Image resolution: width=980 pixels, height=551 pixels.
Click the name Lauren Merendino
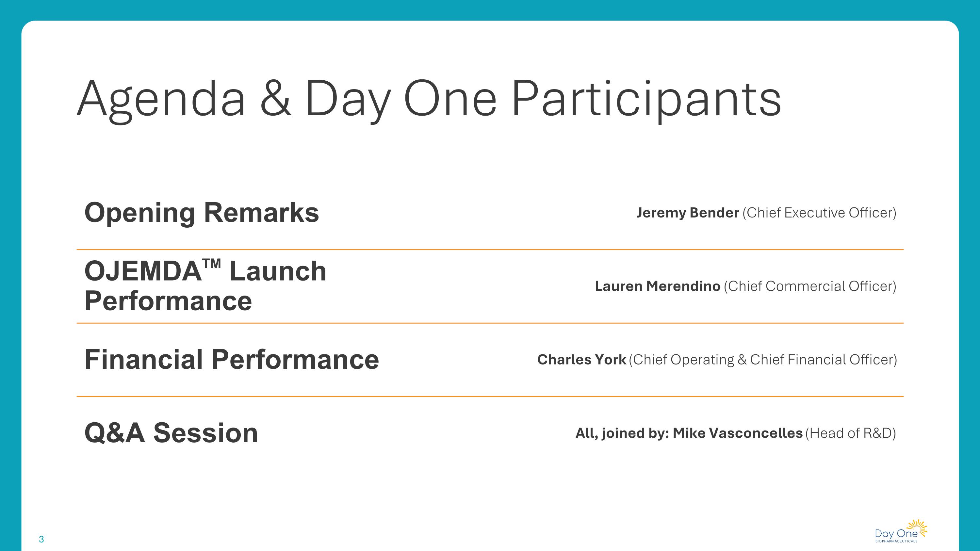tap(657, 286)
